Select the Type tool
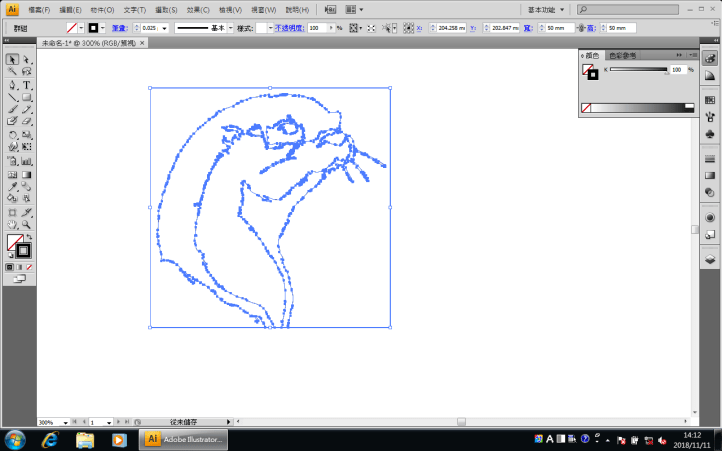 pyautogui.click(x=27, y=85)
